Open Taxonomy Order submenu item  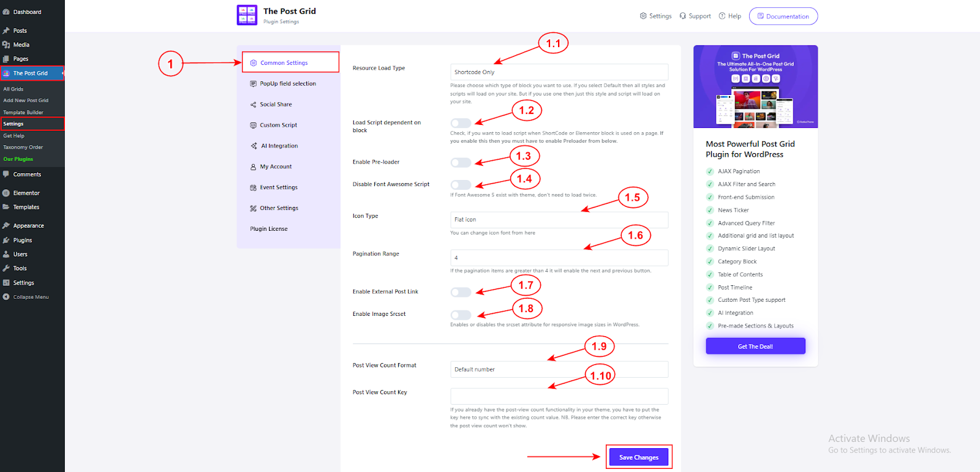pos(23,148)
